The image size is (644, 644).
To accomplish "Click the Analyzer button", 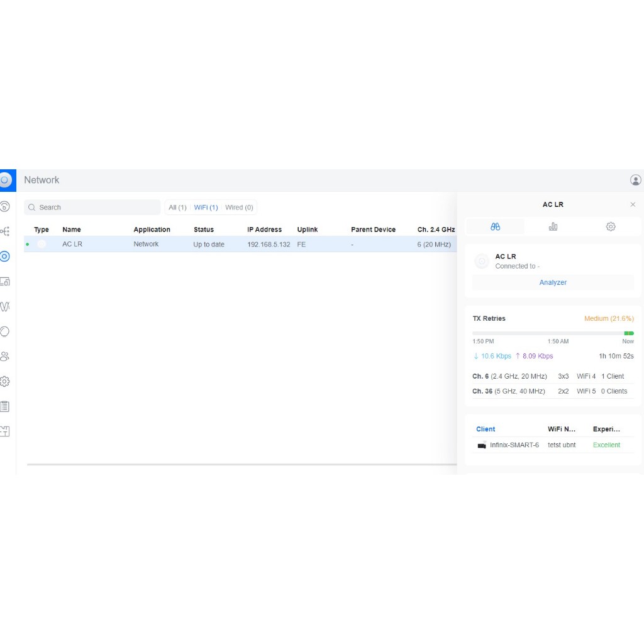I will (x=553, y=282).
